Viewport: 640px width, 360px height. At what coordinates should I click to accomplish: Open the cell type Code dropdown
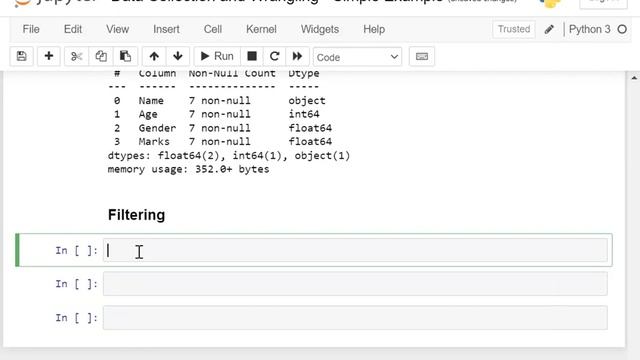pyautogui.click(x=358, y=57)
